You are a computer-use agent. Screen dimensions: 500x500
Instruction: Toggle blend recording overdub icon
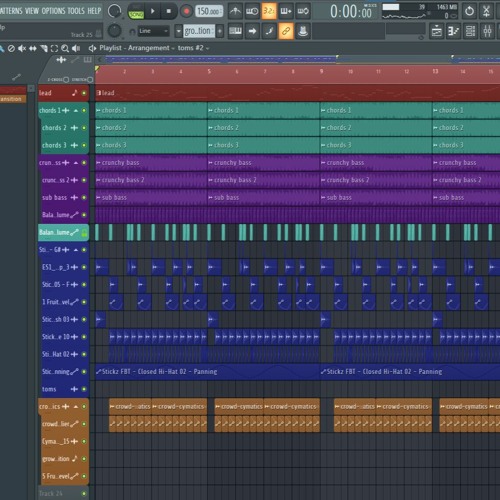click(x=286, y=12)
